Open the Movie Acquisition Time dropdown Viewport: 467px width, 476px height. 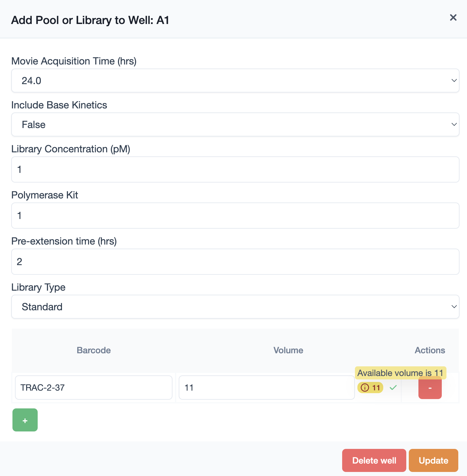pyautogui.click(x=235, y=81)
